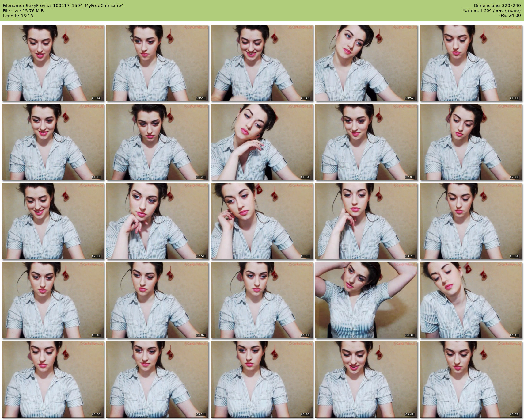Image resolution: width=524 pixels, height=420 pixels.
Task: Select the frame marked 00:28
Action: click(157, 63)
